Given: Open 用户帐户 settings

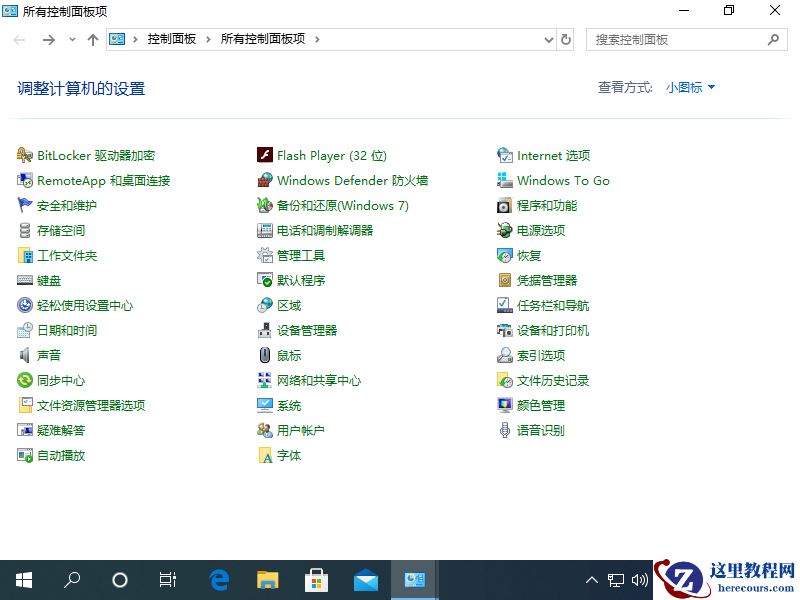Looking at the screenshot, I should pyautogui.click(x=294, y=430).
